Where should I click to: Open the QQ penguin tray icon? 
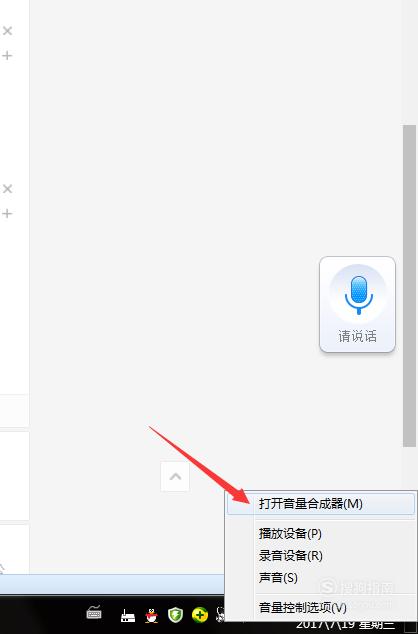(152, 616)
